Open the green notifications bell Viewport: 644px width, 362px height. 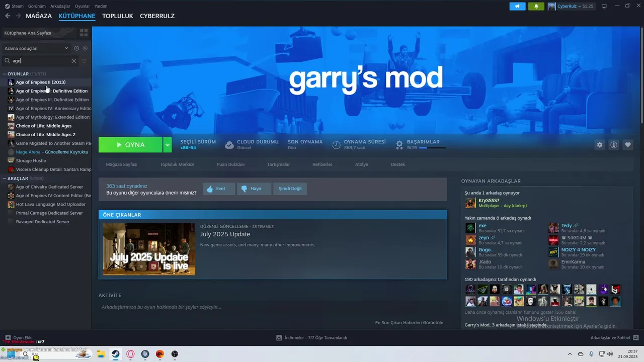click(536, 6)
